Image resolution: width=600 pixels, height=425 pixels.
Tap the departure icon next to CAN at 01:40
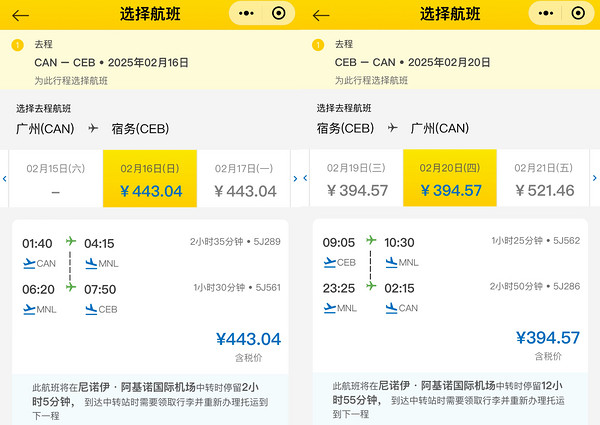pos(29,264)
